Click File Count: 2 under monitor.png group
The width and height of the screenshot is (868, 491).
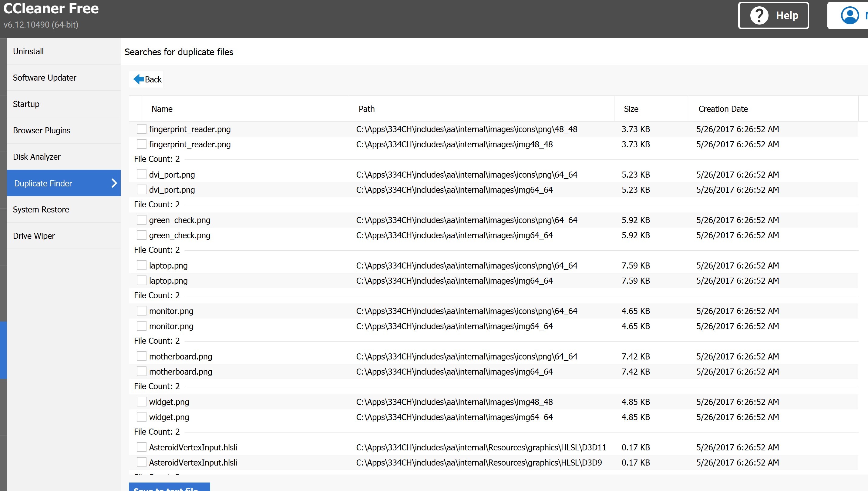(x=157, y=341)
